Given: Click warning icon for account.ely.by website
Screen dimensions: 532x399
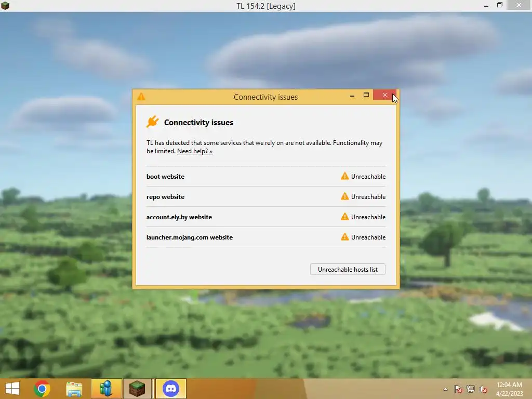Looking at the screenshot, I should coord(345,217).
